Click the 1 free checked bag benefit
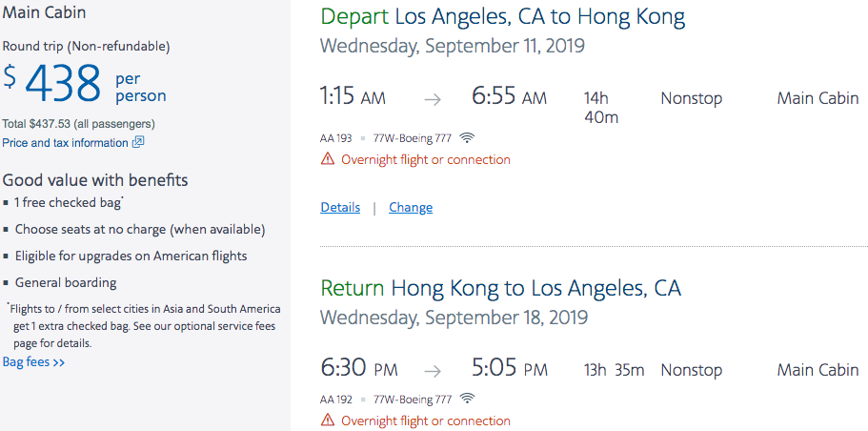The image size is (868, 431). (x=68, y=203)
